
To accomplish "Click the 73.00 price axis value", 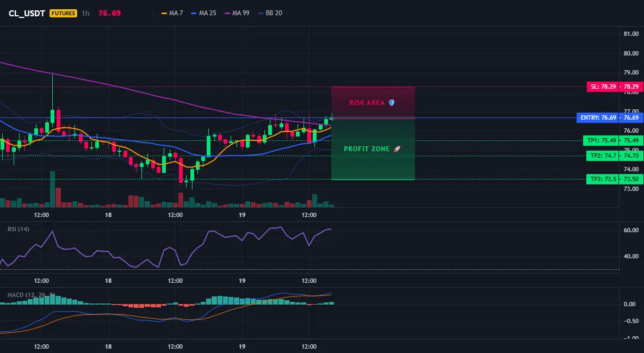I will click(x=631, y=189).
